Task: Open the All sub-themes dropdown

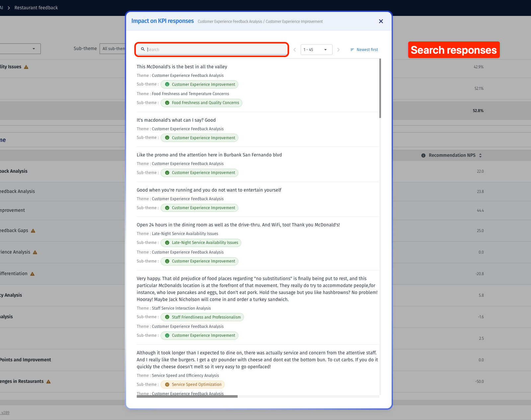Action: click(113, 49)
